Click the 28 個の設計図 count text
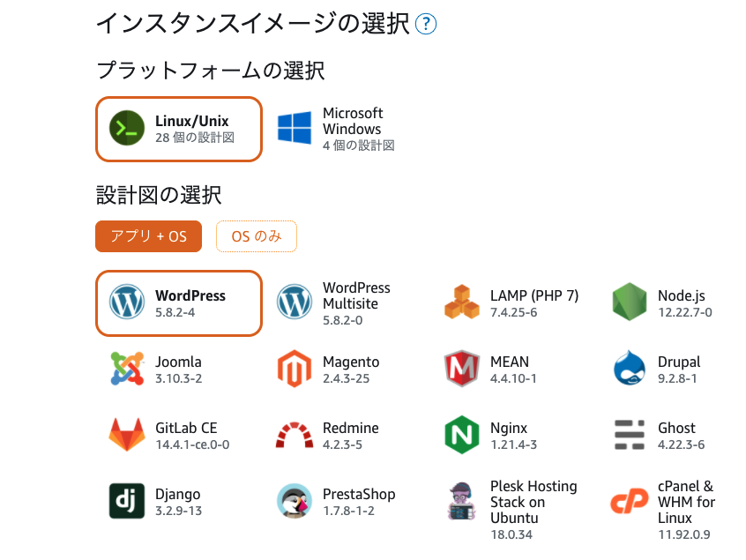746x560 pixels. click(195, 138)
